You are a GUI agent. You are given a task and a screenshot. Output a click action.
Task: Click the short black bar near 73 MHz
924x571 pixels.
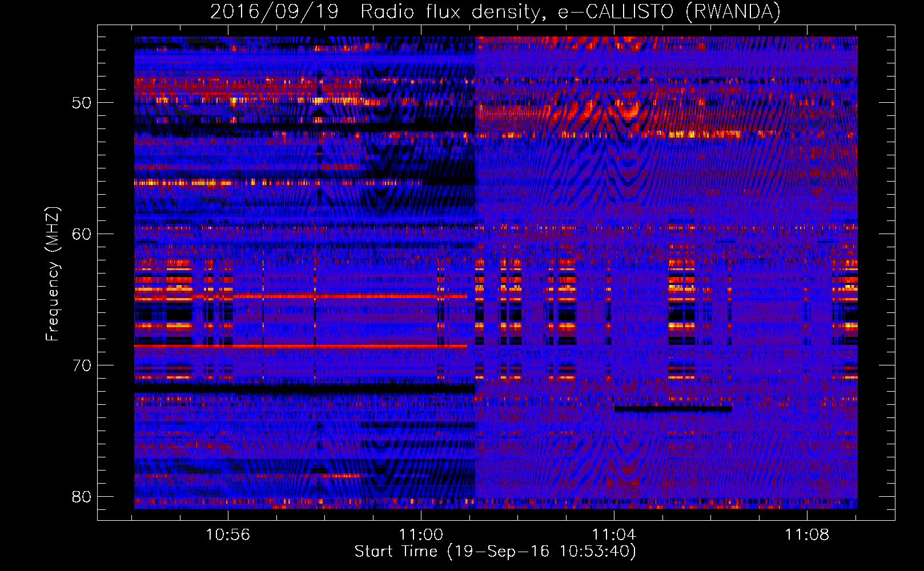tap(673, 408)
